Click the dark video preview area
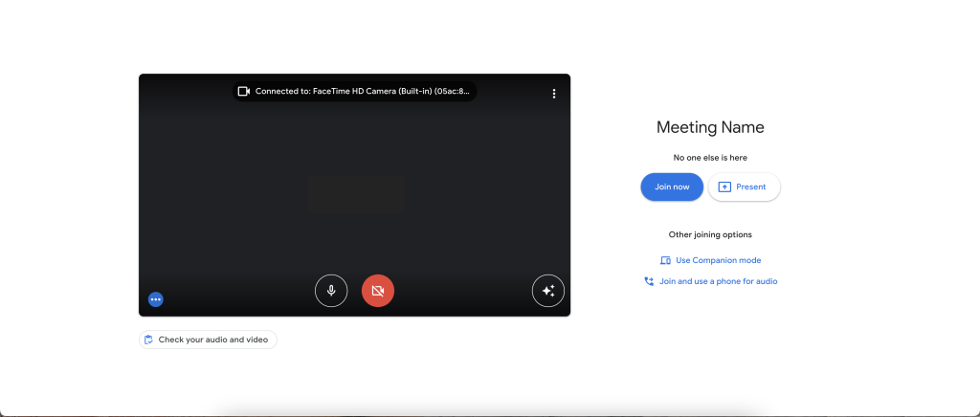 (354, 191)
